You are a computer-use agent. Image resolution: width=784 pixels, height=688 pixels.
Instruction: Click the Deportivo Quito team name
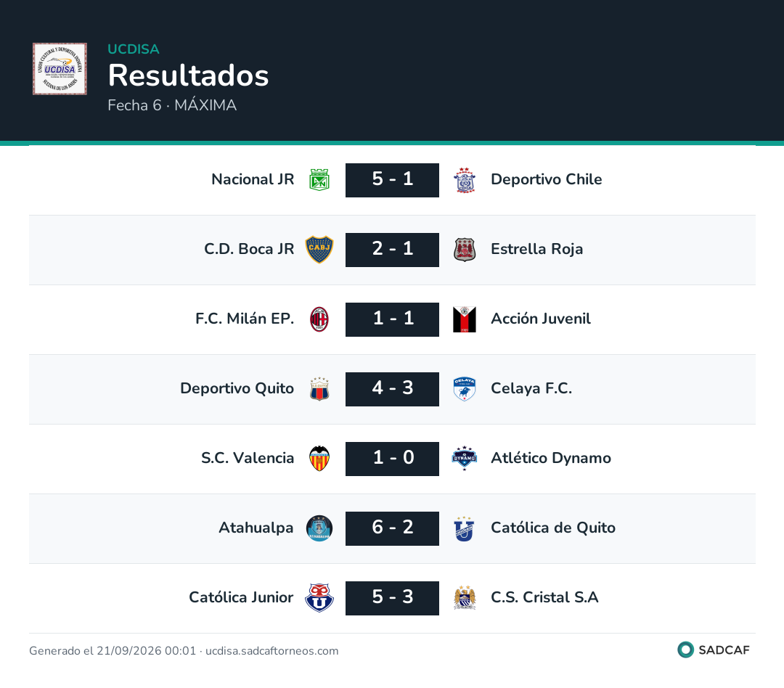(x=237, y=388)
